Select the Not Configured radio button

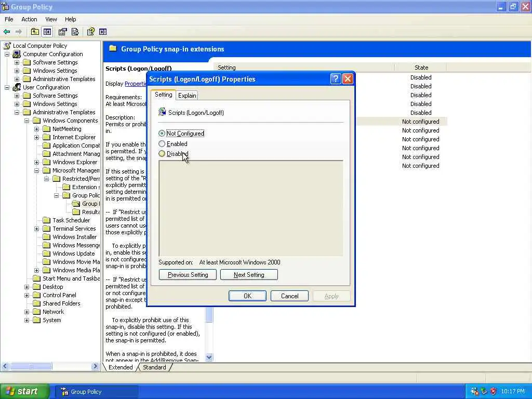point(162,134)
